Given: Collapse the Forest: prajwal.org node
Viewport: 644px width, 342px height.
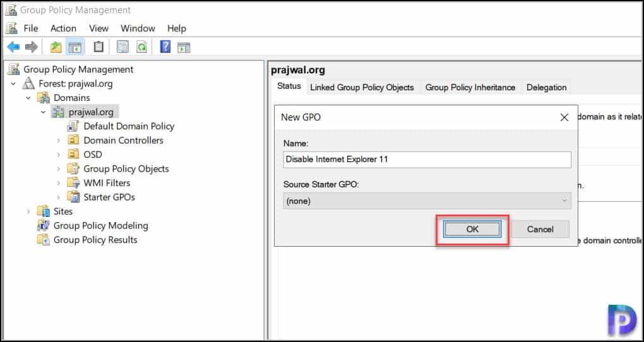Looking at the screenshot, I should pos(13,84).
